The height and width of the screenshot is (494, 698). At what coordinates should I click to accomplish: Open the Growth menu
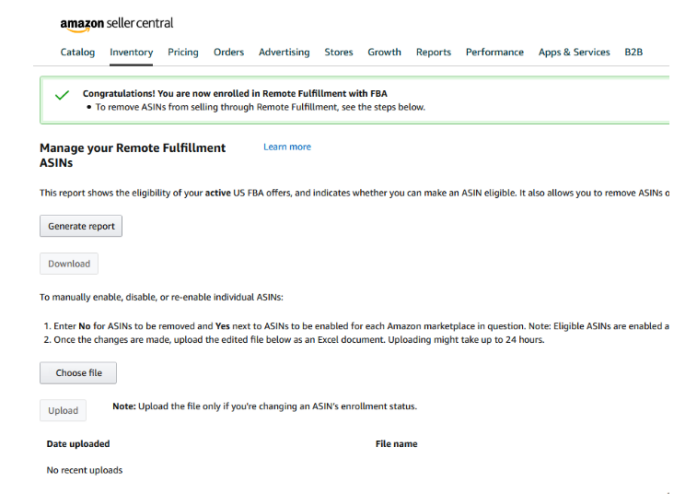[385, 52]
